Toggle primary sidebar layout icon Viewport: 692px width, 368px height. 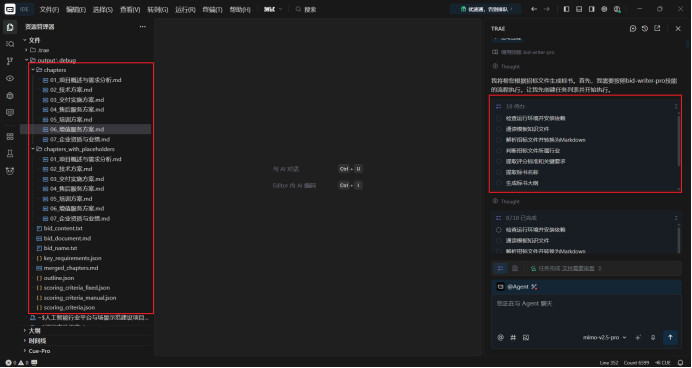click(x=566, y=9)
